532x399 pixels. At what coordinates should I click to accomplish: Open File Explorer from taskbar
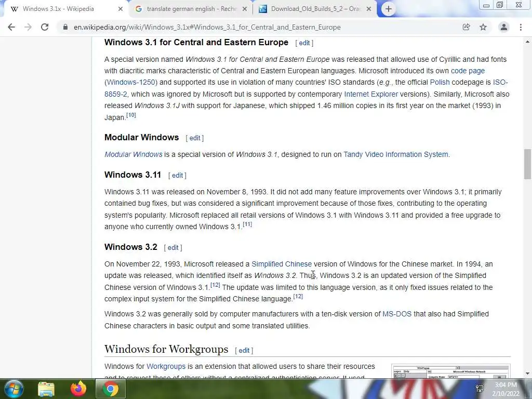[x=46, y=389]
